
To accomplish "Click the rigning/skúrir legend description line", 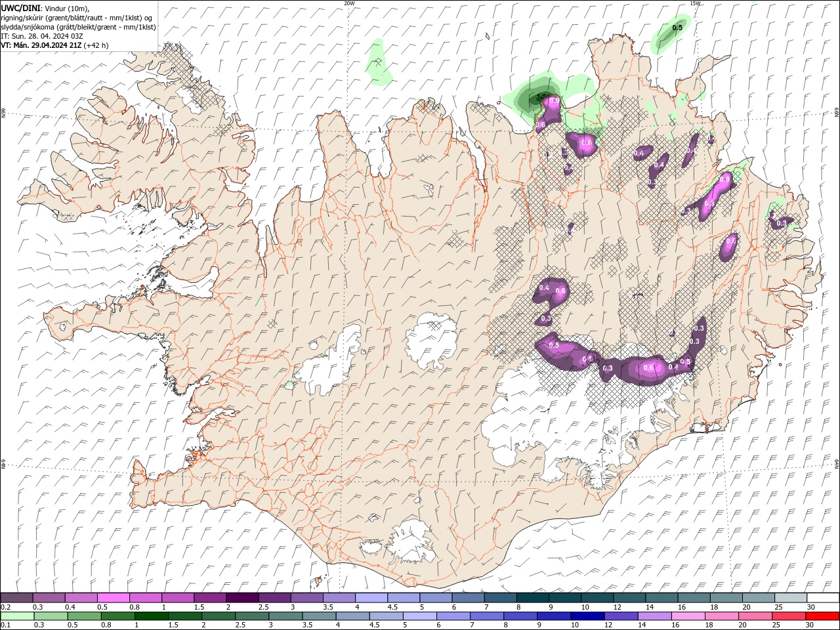I will (x=77, y=18).
